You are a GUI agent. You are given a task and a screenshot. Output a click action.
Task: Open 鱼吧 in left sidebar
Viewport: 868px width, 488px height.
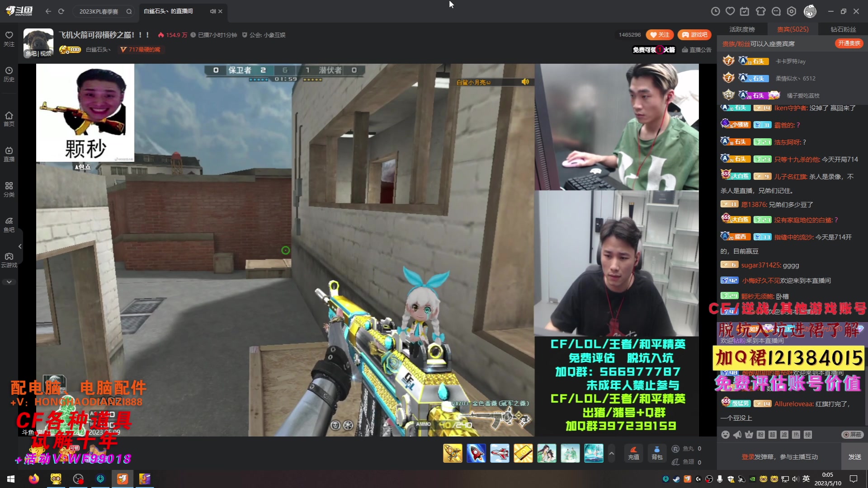pyautogui.click(x=9, y=225)
